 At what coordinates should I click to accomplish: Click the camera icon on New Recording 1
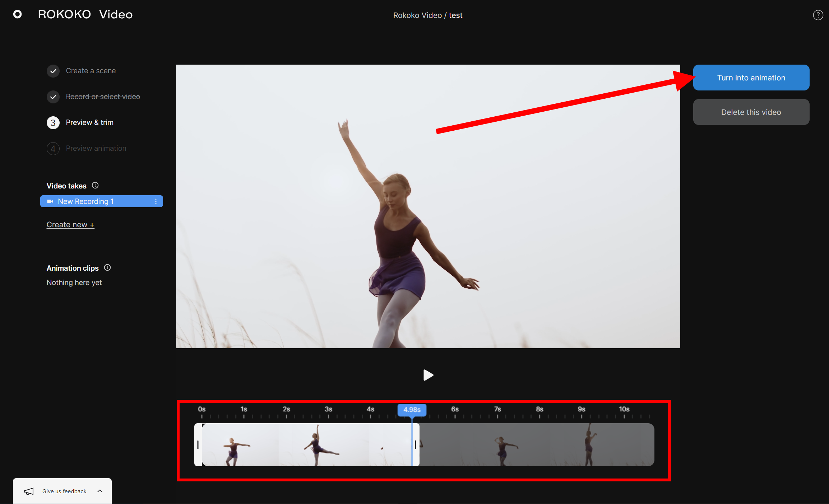pyautogui.click(x=50, y=201)
